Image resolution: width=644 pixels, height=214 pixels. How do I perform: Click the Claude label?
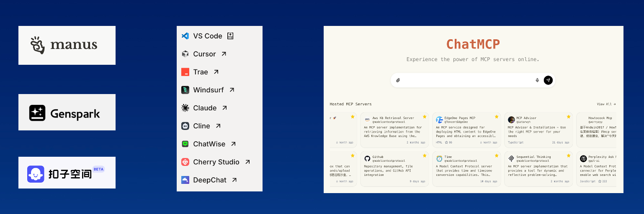[x=205, y=108]
